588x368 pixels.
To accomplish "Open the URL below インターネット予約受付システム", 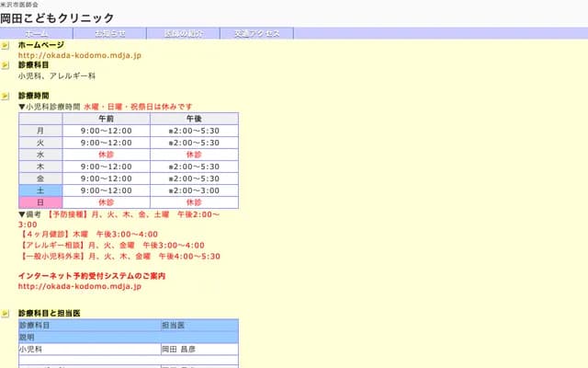I will pos(80,286).
